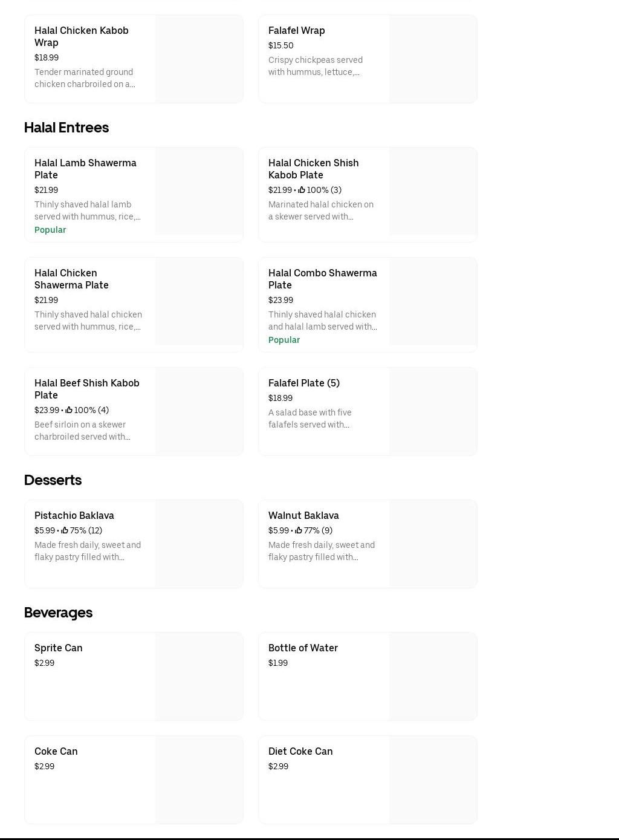Open the Halal Combo Shawerma Plate title

pyautogui.click(x=322, y=279)
